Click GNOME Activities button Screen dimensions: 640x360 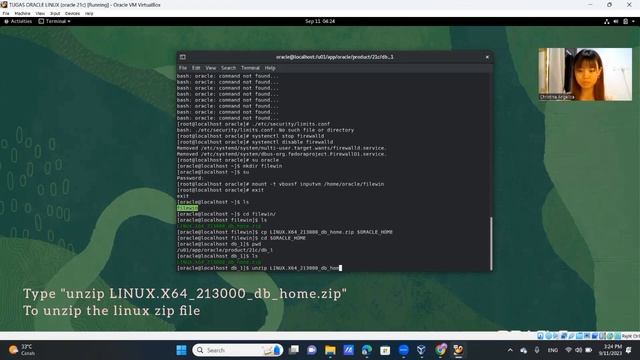18,21
